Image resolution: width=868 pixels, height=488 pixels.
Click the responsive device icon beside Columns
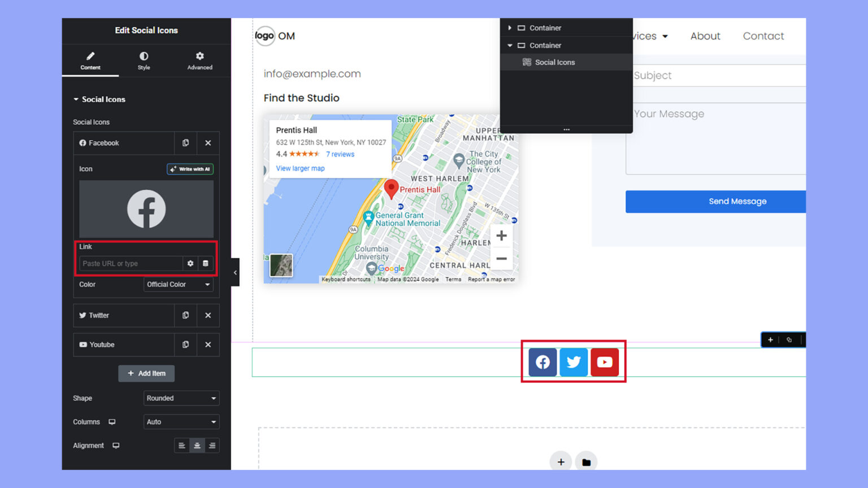112,421
